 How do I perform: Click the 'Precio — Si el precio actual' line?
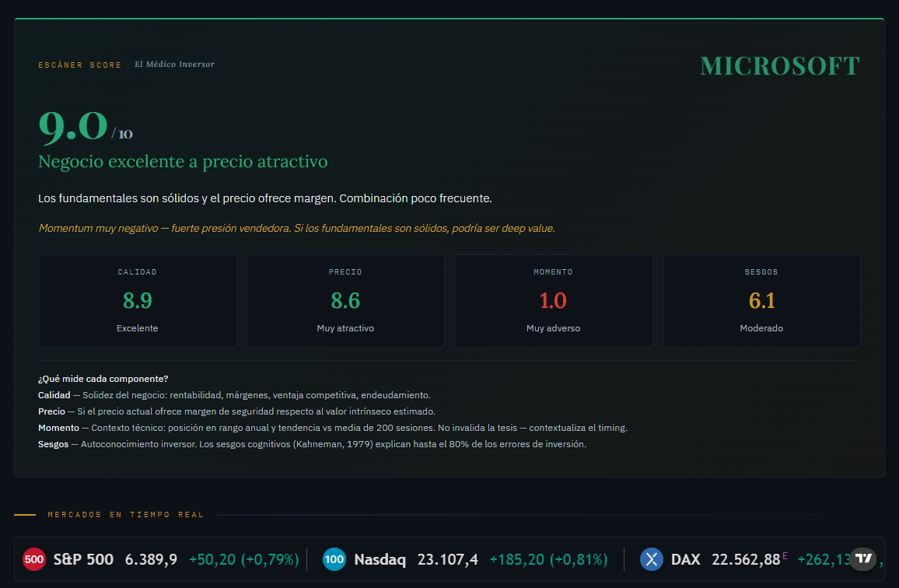pyautogui.click(x=236, y=411)
